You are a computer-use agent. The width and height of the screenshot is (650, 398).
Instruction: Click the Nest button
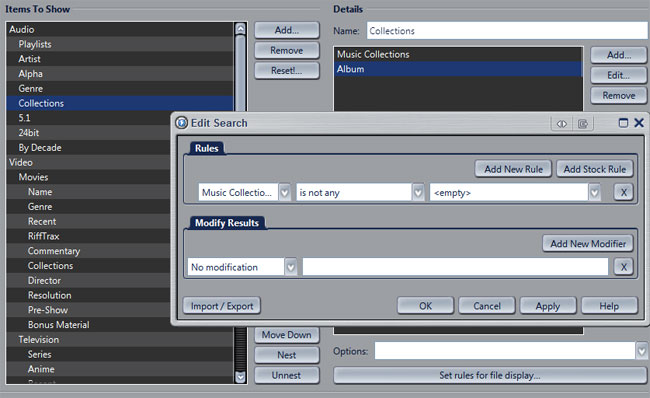tap(287, 355)
